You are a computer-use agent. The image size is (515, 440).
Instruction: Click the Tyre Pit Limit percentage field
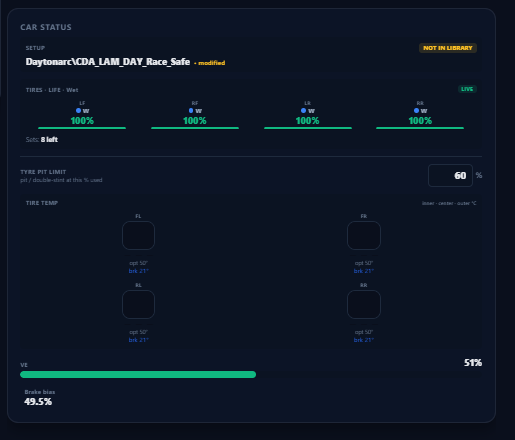[450, 175]
